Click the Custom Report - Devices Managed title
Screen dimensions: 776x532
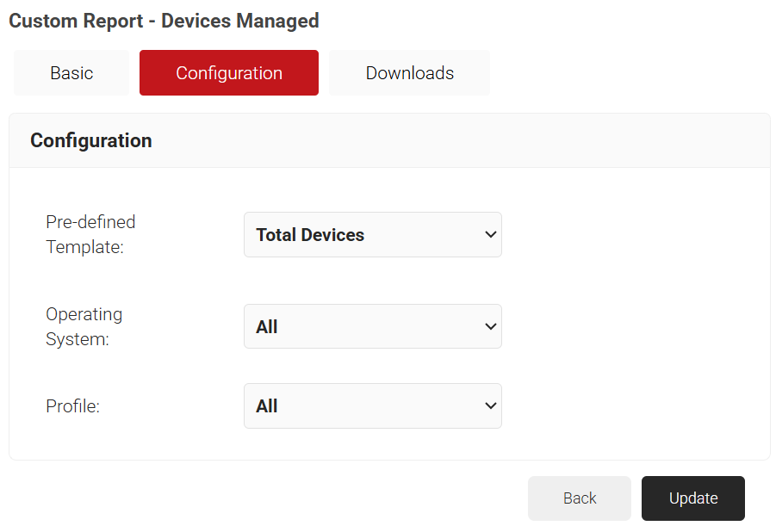pos(164,21)
